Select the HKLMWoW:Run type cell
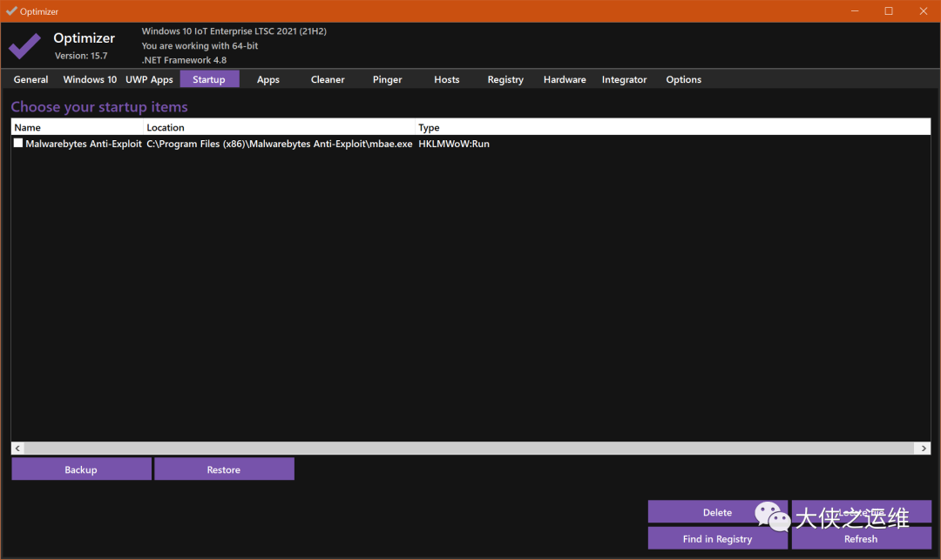 coord(454,144)
